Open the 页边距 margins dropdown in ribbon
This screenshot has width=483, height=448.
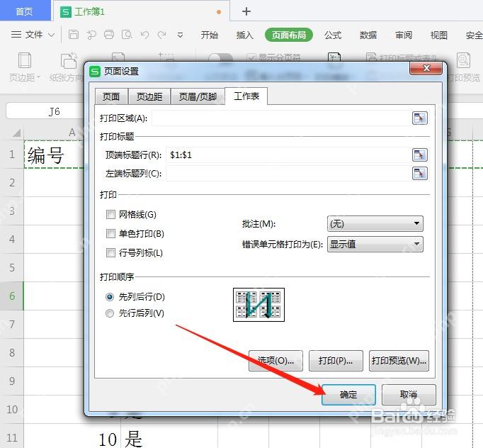click(x=25, y=77)
